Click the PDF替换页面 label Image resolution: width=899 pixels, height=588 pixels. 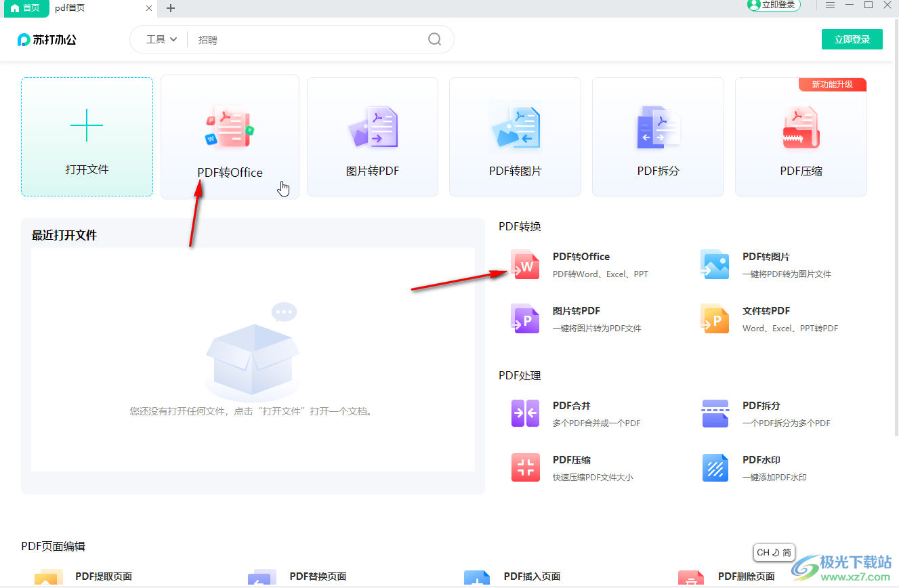pos(318,576)
